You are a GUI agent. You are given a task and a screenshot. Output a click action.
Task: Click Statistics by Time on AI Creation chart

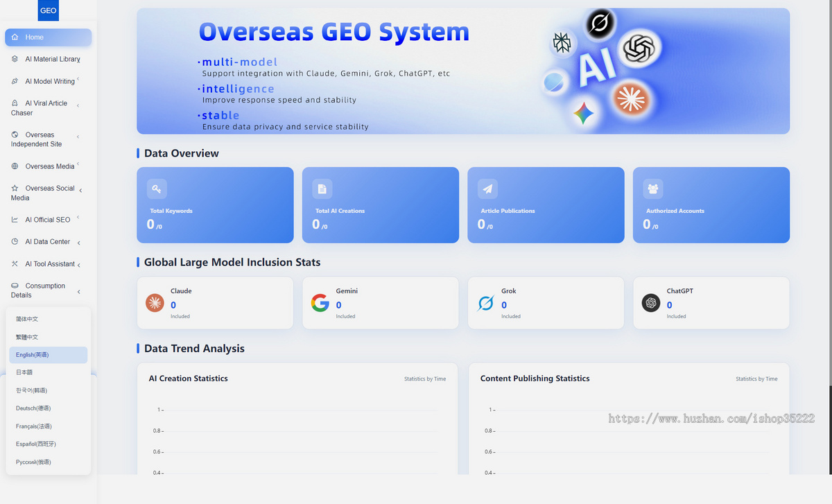(x=425, y=379)
